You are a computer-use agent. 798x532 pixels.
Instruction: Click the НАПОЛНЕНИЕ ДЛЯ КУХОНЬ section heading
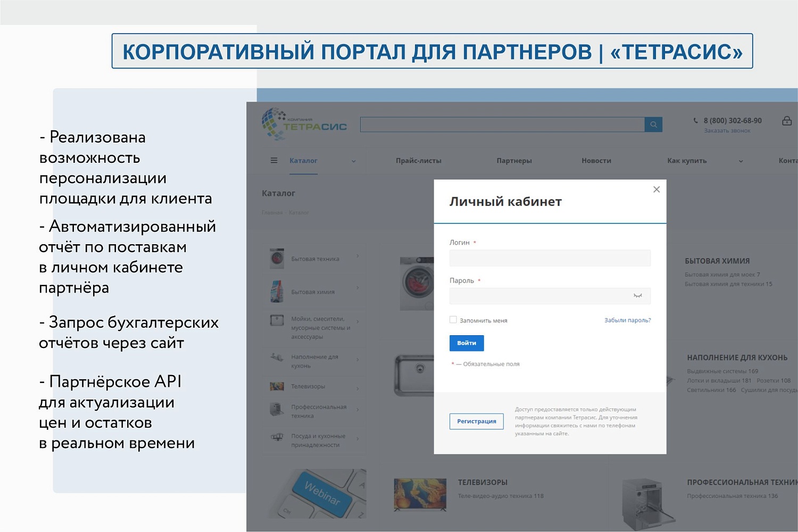click(737, 358)
